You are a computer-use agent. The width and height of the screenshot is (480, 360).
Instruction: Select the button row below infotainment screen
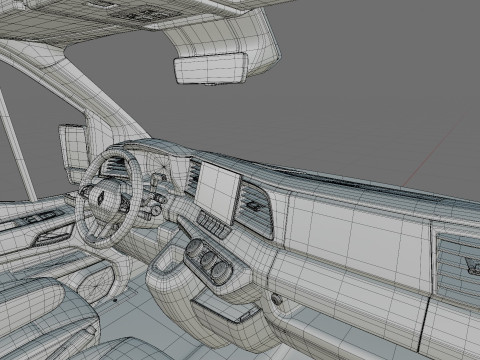click(x=213, y=225)
